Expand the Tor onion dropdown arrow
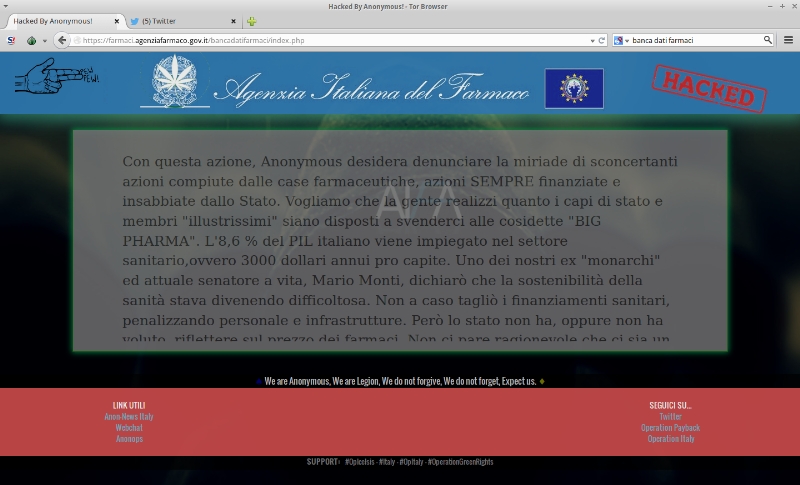 coord(45,41)
